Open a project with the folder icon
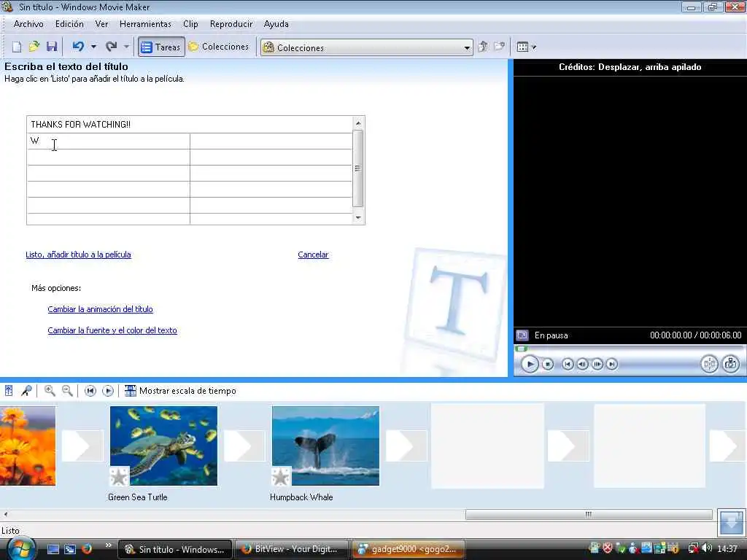The width and height of the screenshot is (747, 560). tap(34, 47)
